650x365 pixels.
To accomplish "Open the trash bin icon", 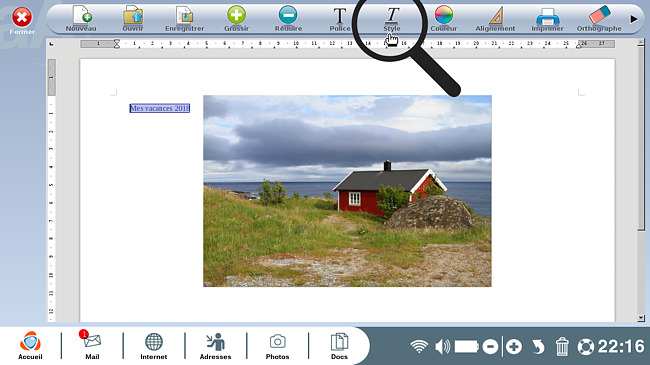I will [x=562, y=346].
